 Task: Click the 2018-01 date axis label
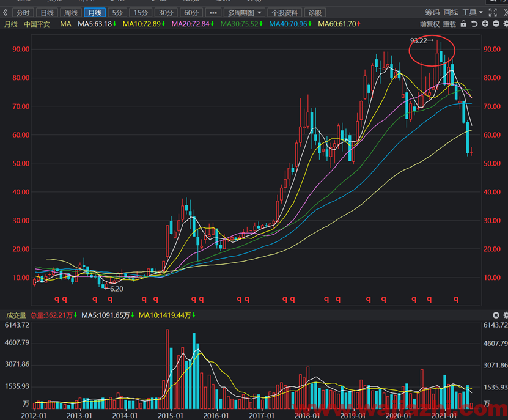point(307,416)
